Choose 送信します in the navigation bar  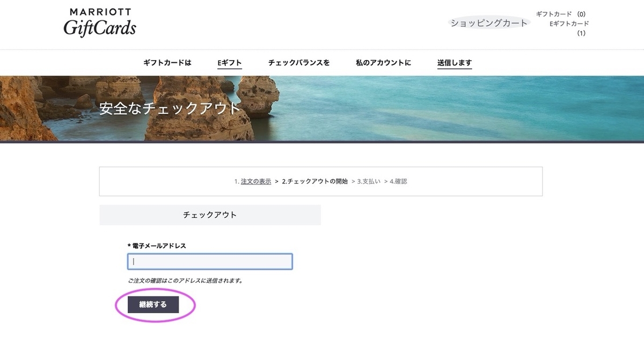[455, 63]
